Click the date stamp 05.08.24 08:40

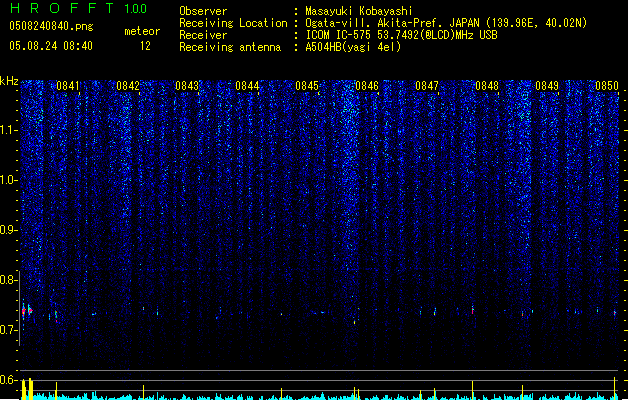click(51, 46)
